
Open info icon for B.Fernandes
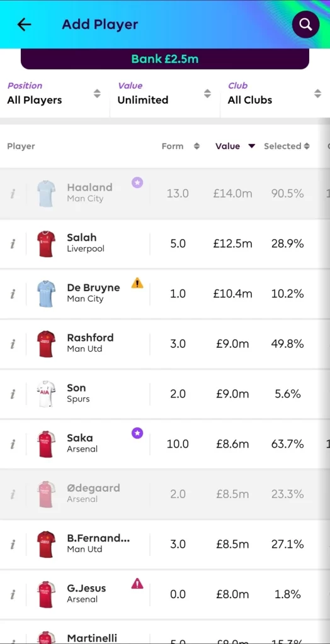13,545
